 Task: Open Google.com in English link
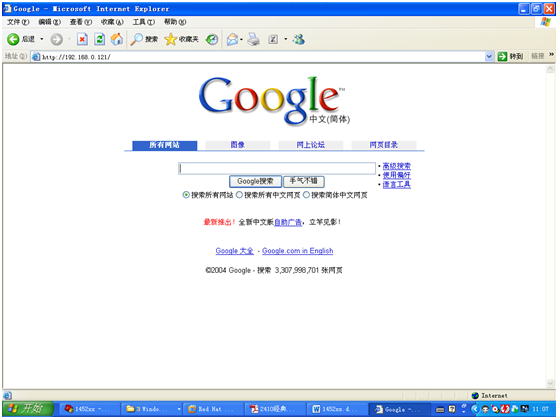click(298, 251)
